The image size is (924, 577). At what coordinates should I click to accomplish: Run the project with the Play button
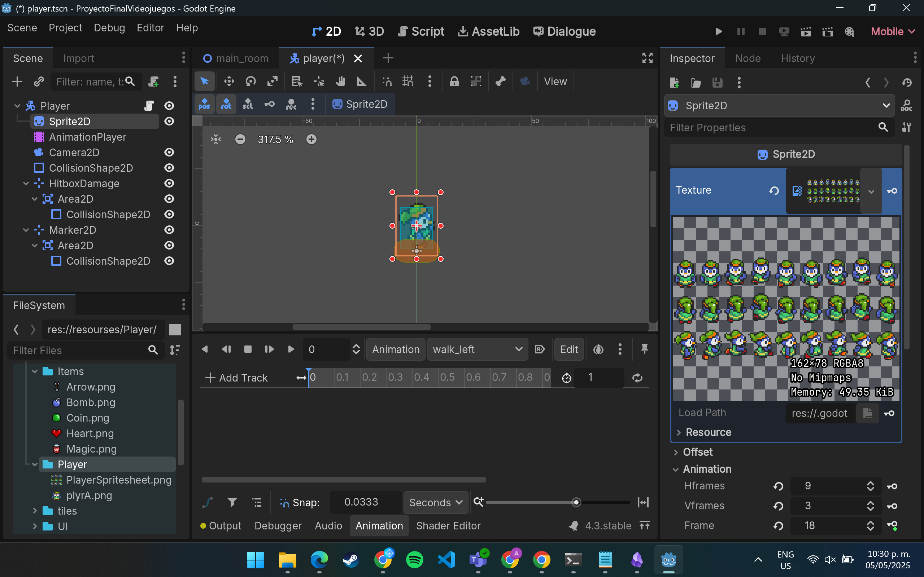click(x=718, y=31)
